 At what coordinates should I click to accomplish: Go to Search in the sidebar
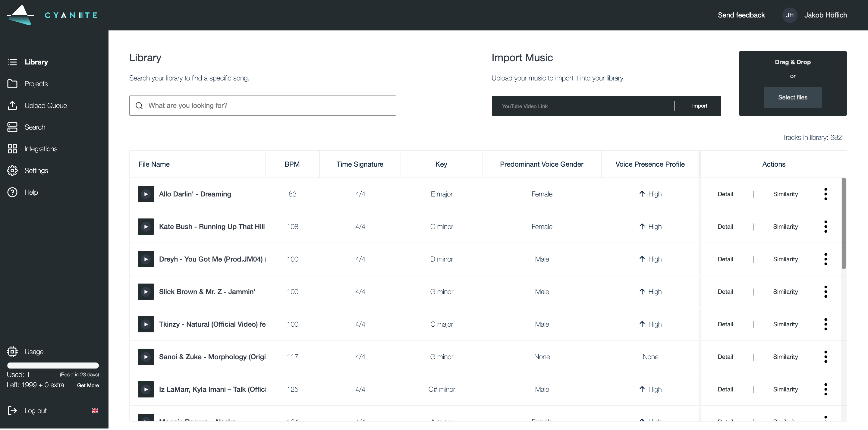pyautogui.click(x=34, y=127)
